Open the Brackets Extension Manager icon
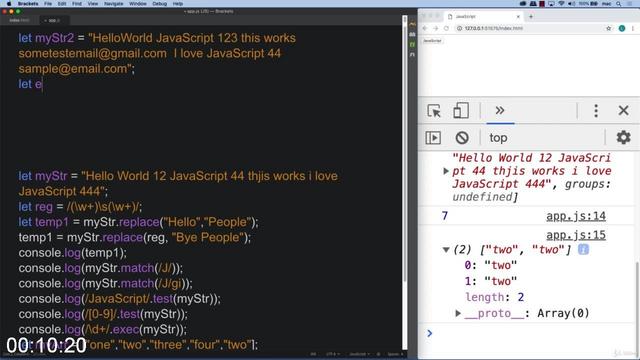The image size is (640, 360). point(412,34)
